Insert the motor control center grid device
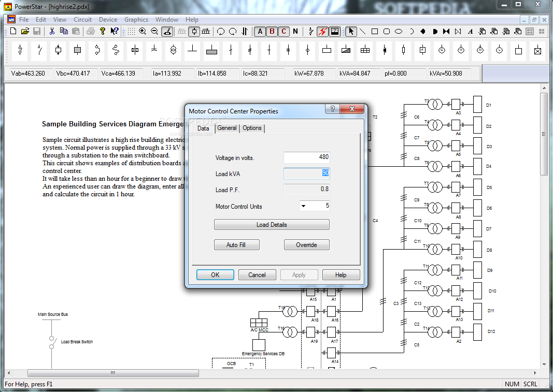Screen dimensions: 553x392 coord(365,50)
